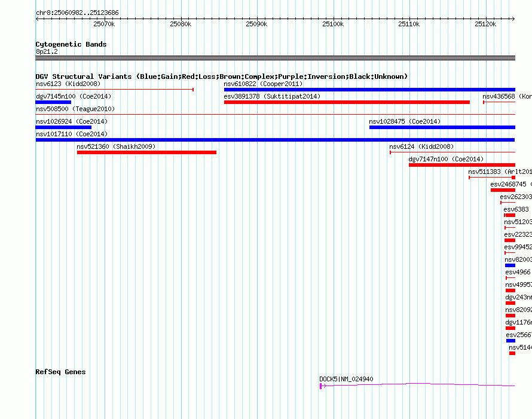Click the 25110k scale label

409,24
